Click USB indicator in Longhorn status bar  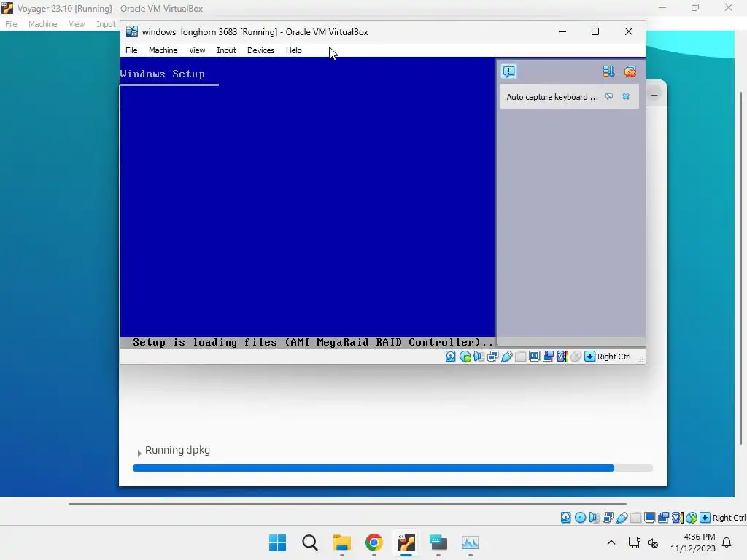(506, 357)
